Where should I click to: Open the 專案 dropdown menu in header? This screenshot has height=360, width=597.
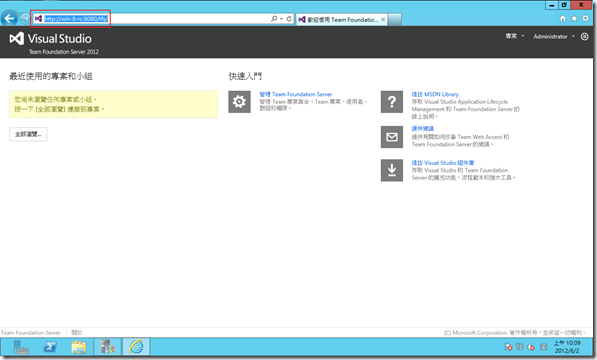coord(515,36)
